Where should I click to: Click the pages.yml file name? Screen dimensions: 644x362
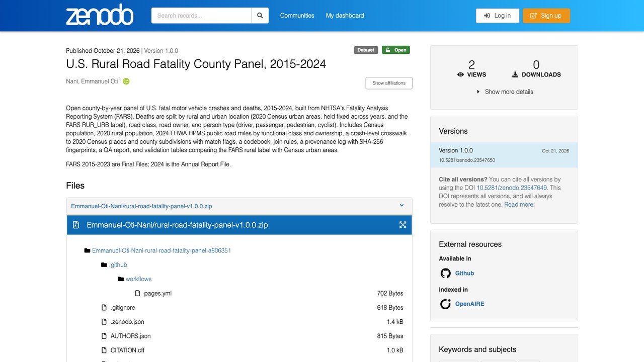(158, 293)
